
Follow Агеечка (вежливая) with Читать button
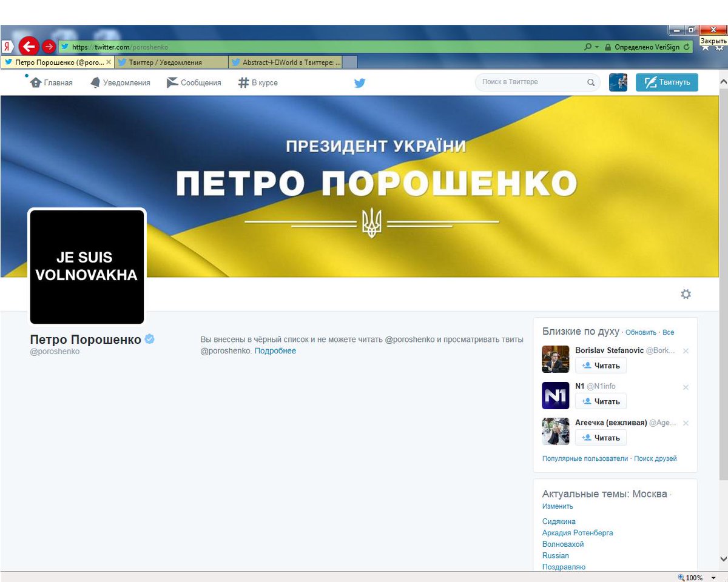coord(601,438)
